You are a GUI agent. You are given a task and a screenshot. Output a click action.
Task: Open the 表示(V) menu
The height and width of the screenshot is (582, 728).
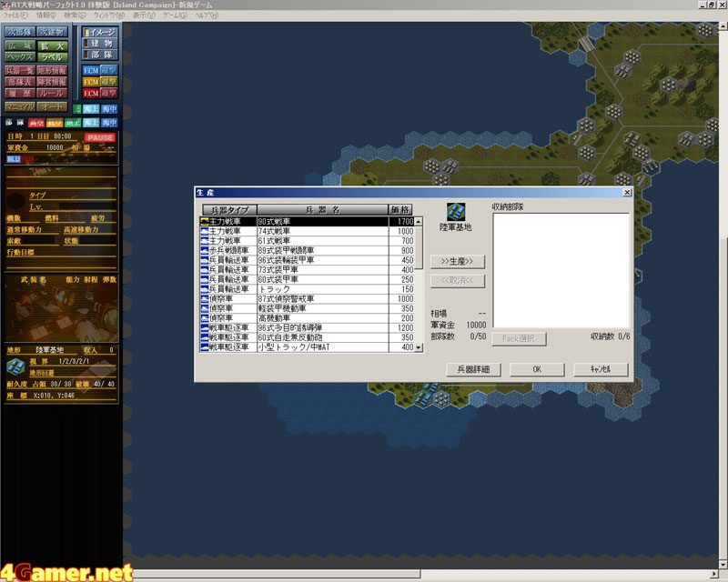[x=144, y=15]
